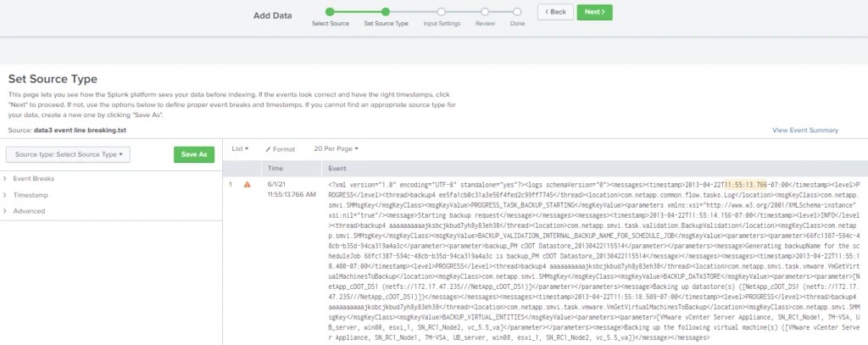The width and height of the screenshot is (868, 345).
Task: Click event row number 1
Action: [231, 185]
